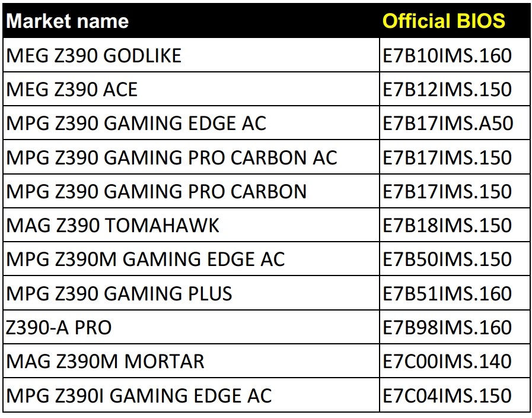The height and width of the screenshot is (418, 532).
Task: Select the Z390-A PRO cell
Action: 59,327
